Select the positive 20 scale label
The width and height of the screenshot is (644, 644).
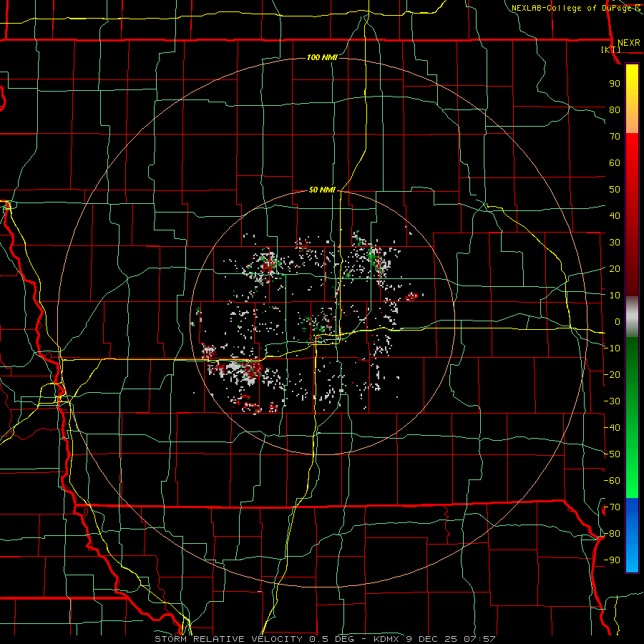[615, 268]
